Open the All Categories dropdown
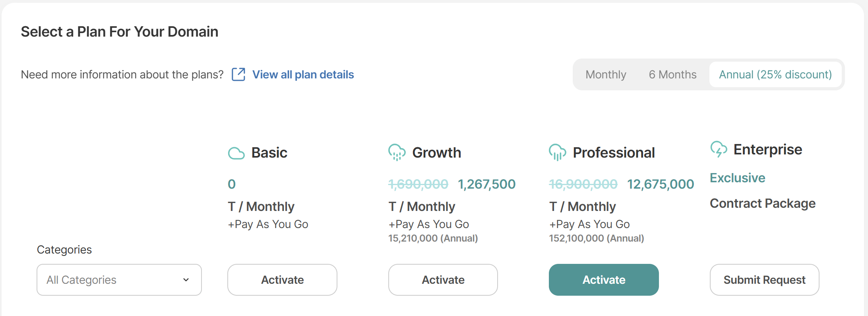The image size is (868, 316). [x=119, y=280]
